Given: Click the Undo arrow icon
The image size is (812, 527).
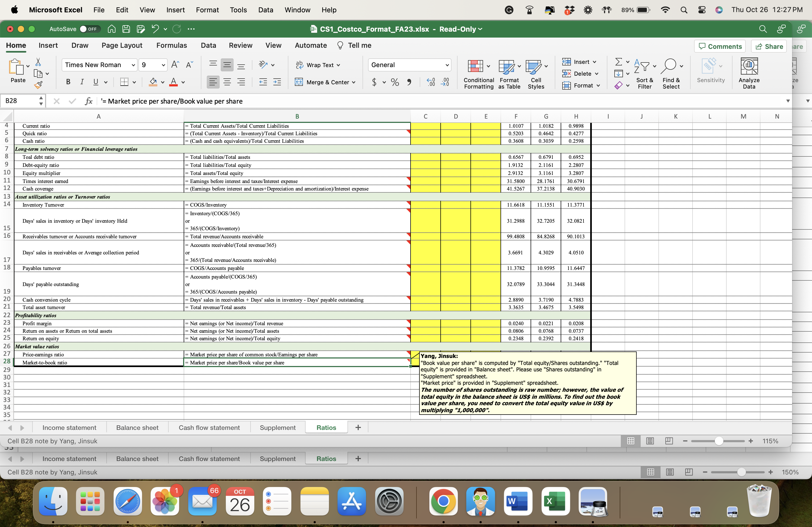Looking at the screenshot, I should 155,29.
